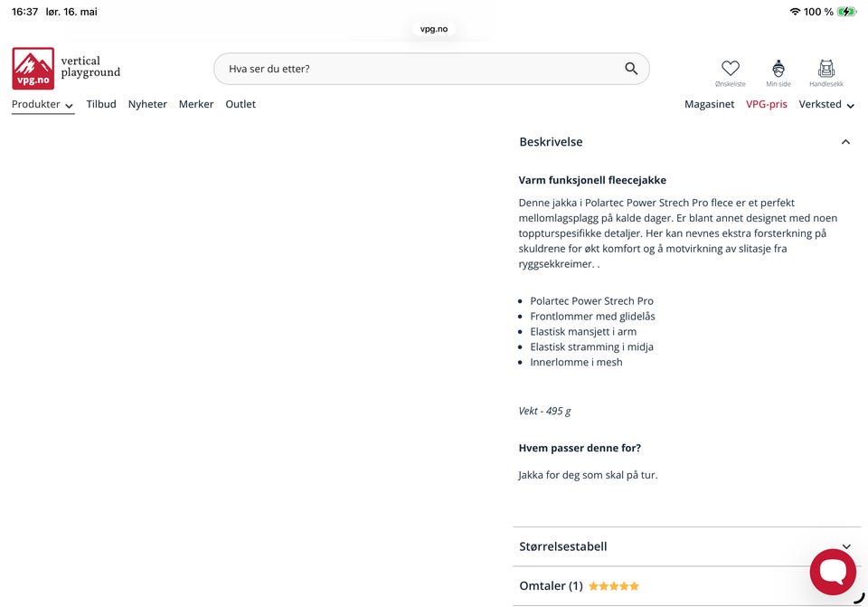
Task: Open the Nyheter menu item
Action: coord(147,104)
